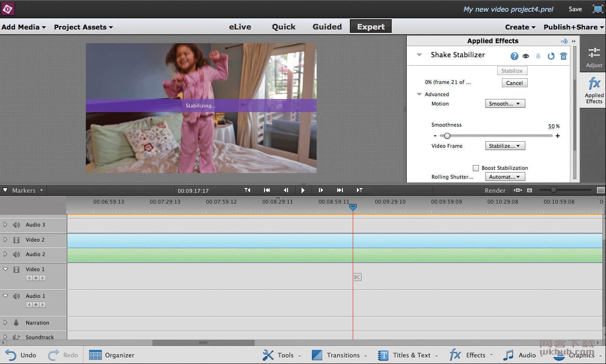
Task: Open the Tools panel
Action: pyautogui.click(x=281, y=355)
